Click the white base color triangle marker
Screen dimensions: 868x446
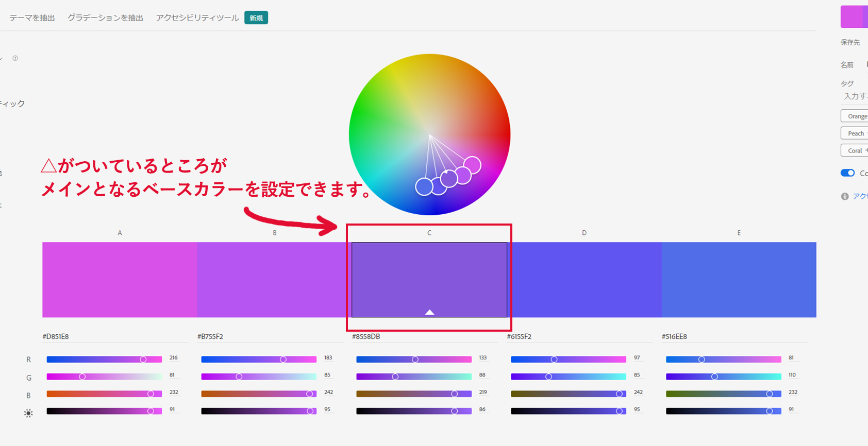point(429,312)
